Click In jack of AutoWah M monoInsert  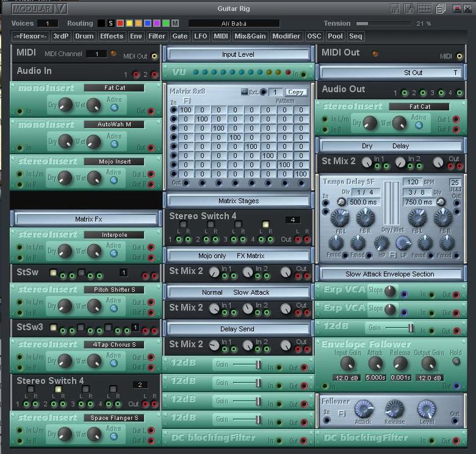pyautogui.click(x=20, y=148)
